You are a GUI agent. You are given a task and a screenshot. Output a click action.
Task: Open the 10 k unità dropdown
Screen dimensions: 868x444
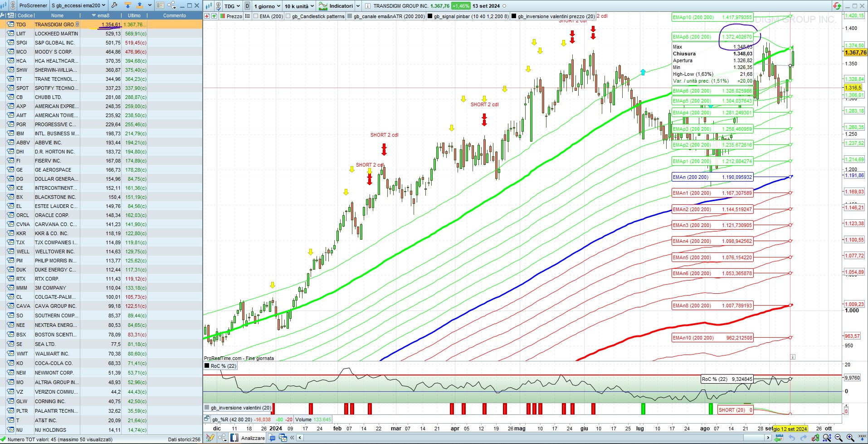(x=299, y=6)
